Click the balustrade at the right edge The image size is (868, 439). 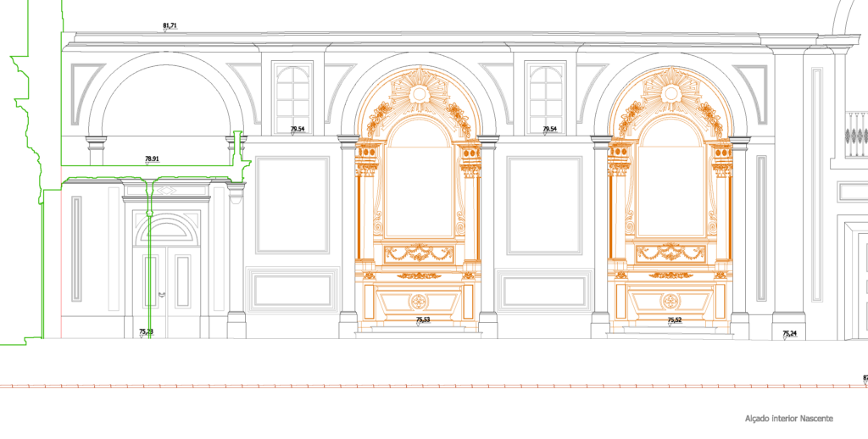click(856, 136)
